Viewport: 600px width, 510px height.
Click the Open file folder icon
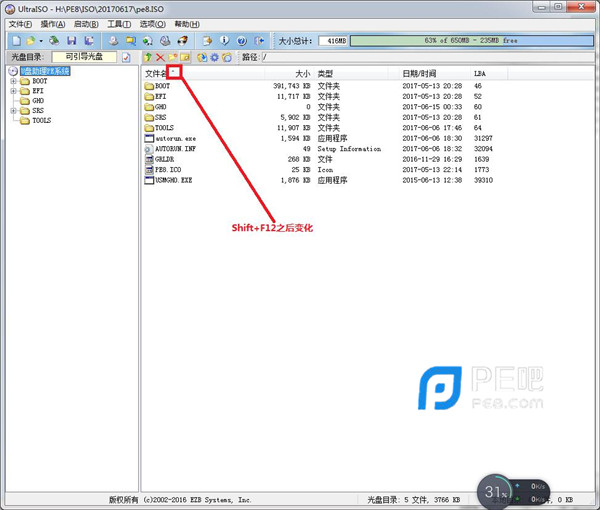click(31, 41)
